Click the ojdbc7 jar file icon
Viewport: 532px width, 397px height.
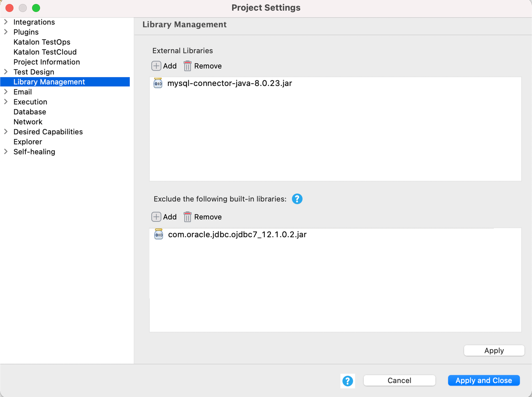[159, 234]
